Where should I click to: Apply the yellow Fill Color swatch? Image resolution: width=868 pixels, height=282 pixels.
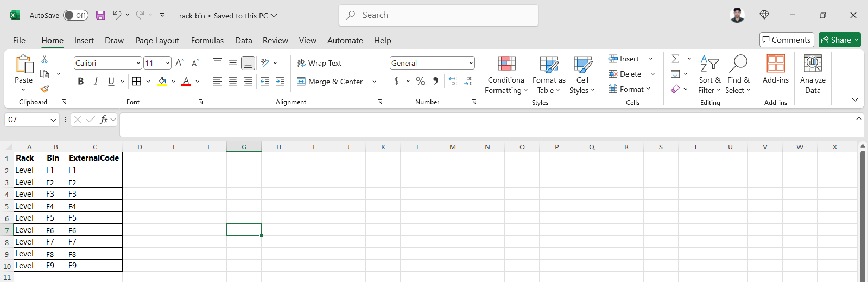click(x=162, y=81)
